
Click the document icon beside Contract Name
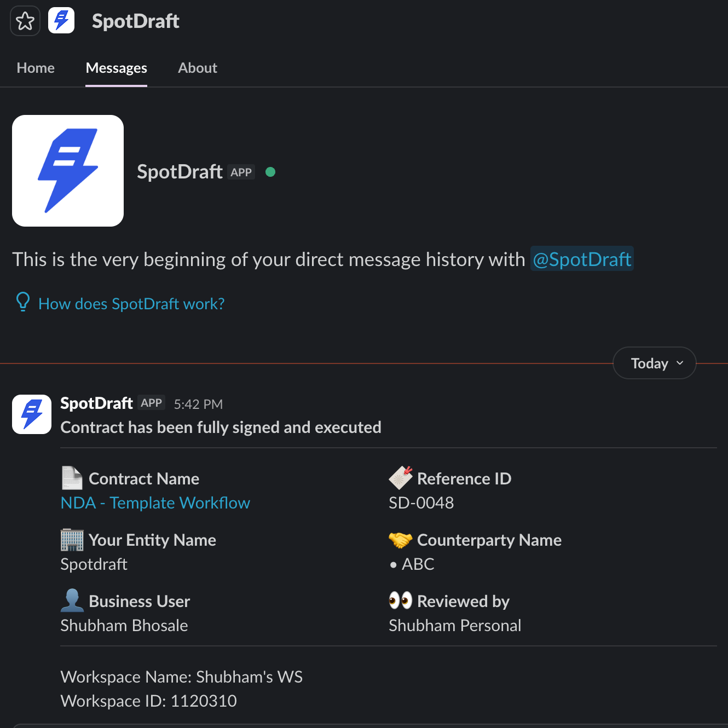[72, 478]
